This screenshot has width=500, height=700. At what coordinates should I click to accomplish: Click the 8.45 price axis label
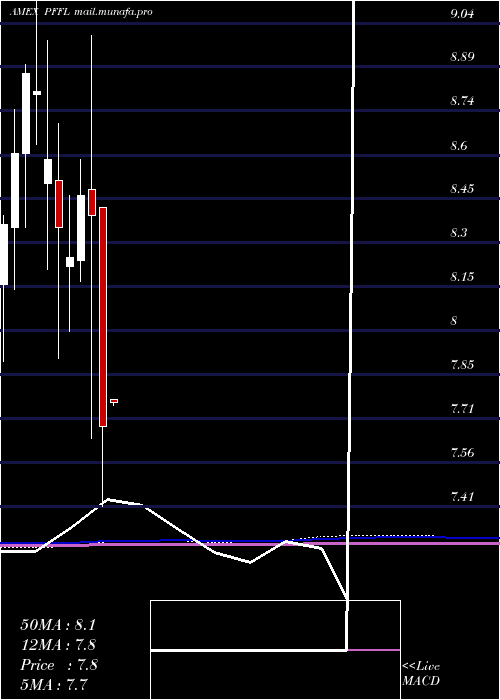pos(462,189)
